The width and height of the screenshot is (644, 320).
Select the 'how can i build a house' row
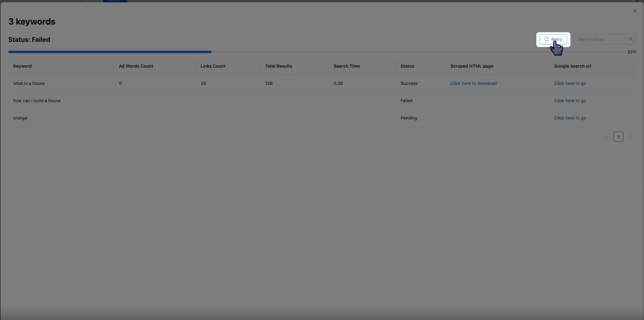[37, 101]
